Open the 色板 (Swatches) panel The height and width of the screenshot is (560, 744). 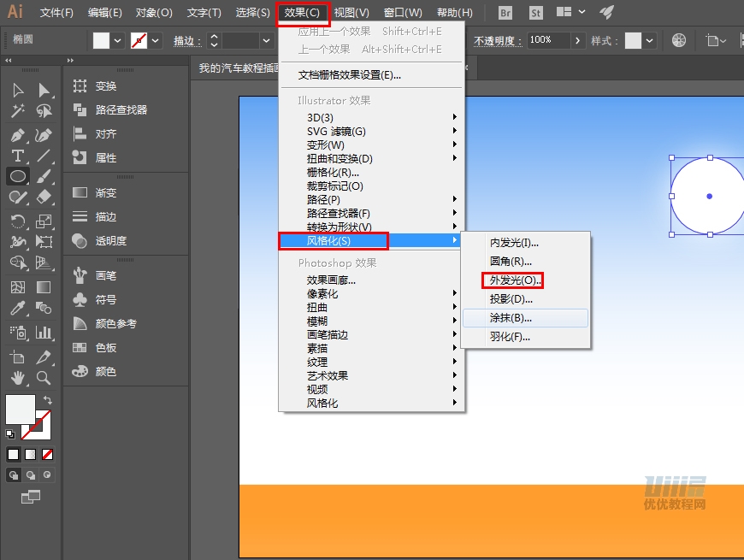tap(104, 348)
